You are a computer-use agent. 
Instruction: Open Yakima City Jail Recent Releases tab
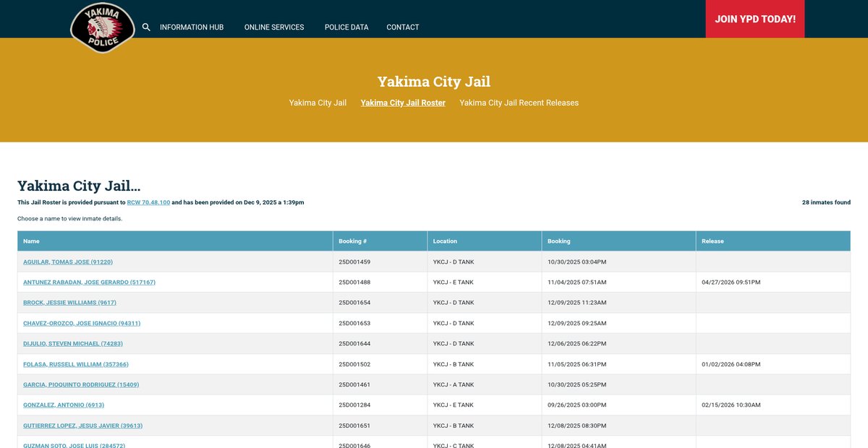(x=519, y=103)
